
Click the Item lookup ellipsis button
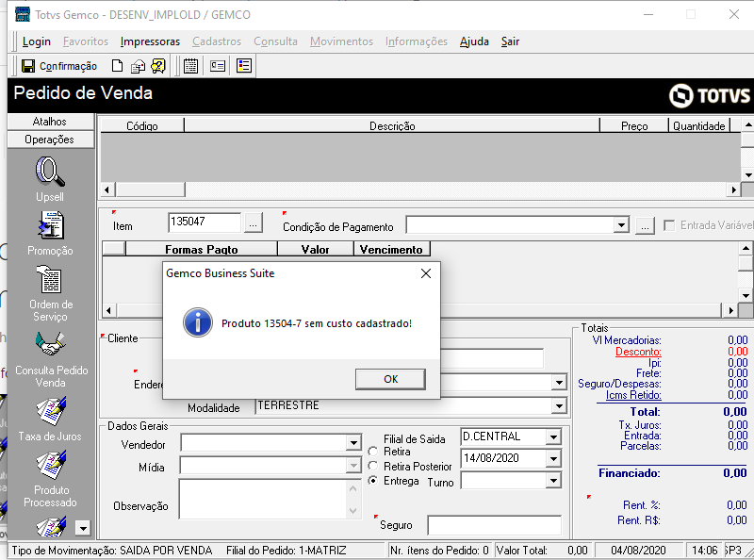click(x=254, y=223)
